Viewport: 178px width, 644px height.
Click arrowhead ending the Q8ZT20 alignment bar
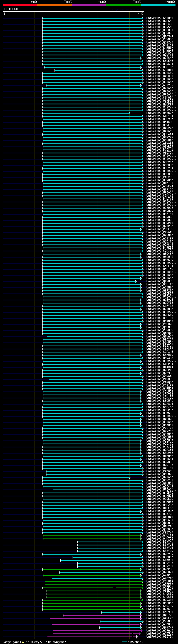coord(137,637)
